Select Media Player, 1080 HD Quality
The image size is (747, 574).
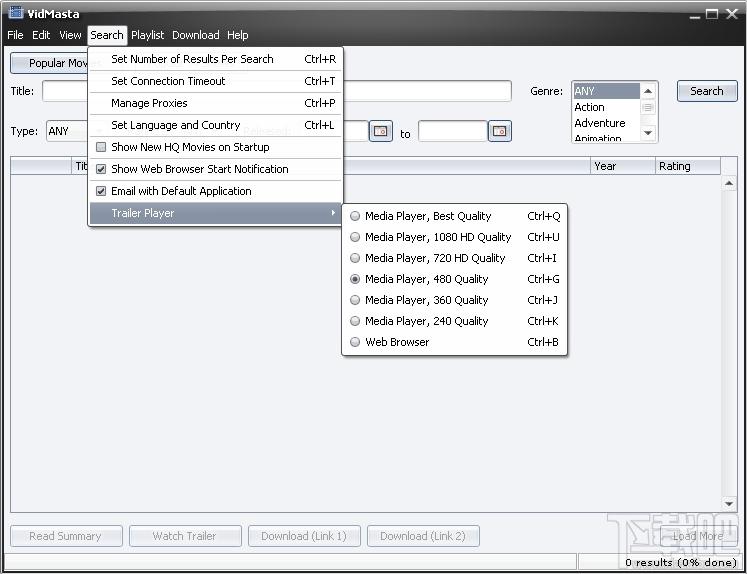(454, 237)
